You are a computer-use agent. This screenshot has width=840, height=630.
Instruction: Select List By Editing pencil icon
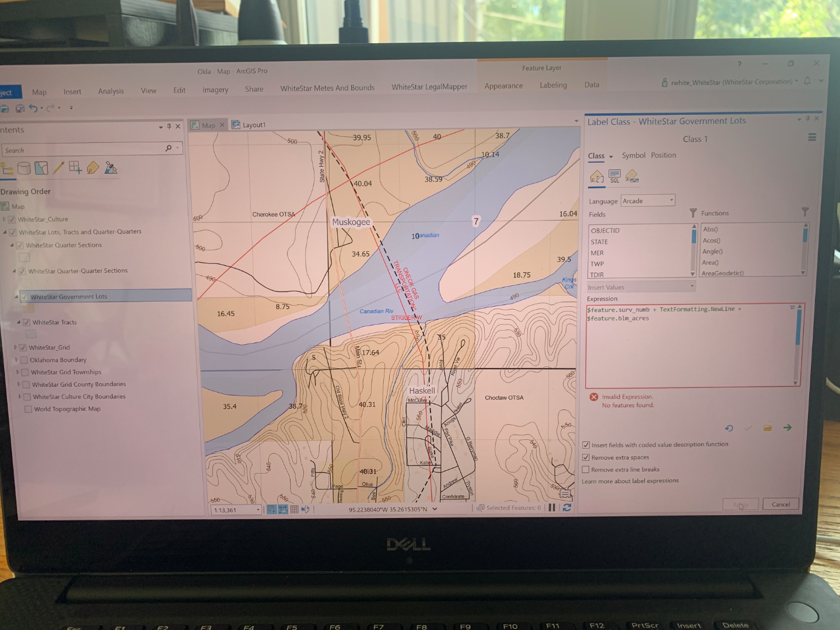[x=58, y=169]
